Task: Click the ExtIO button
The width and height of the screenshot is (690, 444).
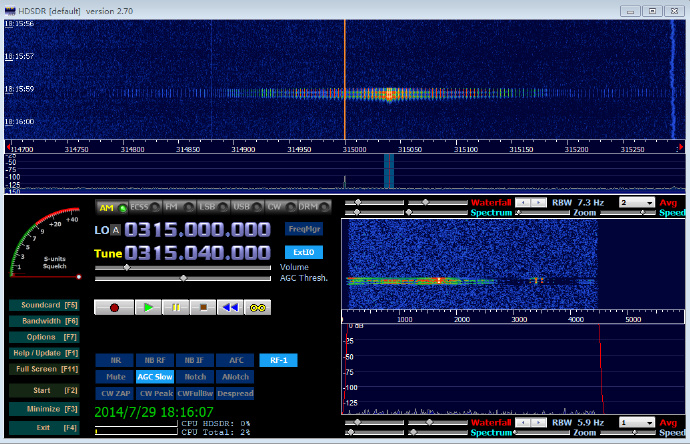Action: [304, 253]
